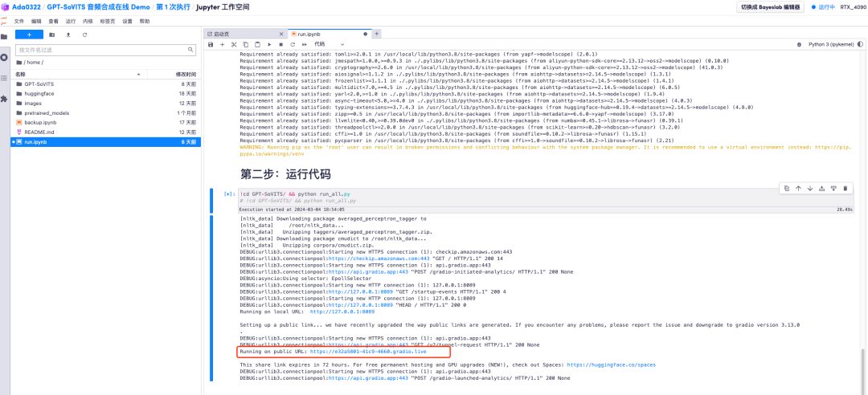
Task: Select the README.md file
Action: (106, 132)
